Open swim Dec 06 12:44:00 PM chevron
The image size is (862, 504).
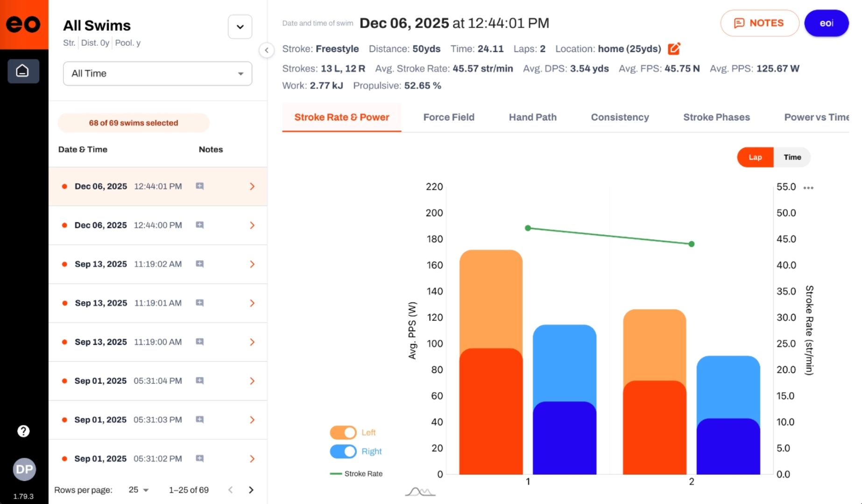[x=252, y=225]
